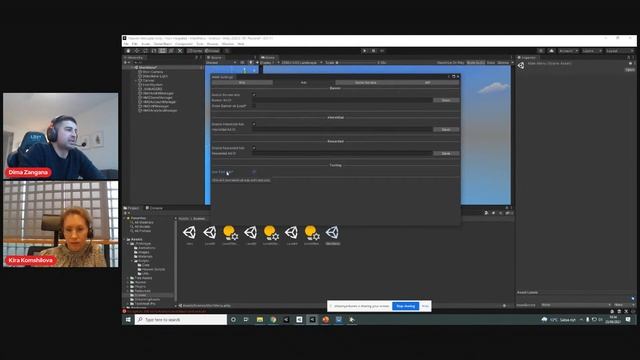Screen dimensions: 640x360
Task: Click the Step frame button
Action: pyautogui.click(x=382, y=51)
